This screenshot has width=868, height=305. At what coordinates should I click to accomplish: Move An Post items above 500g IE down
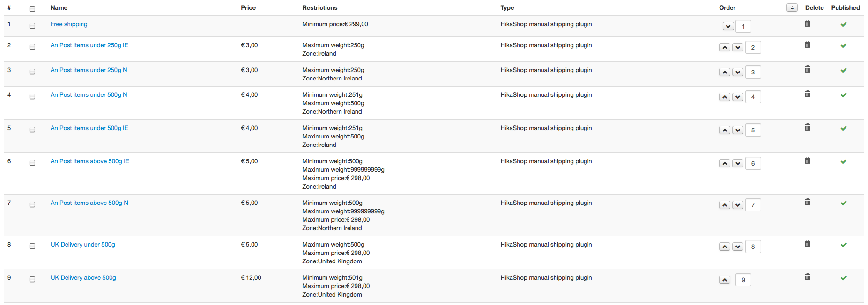pyautogui.click(x=737, y=163)
